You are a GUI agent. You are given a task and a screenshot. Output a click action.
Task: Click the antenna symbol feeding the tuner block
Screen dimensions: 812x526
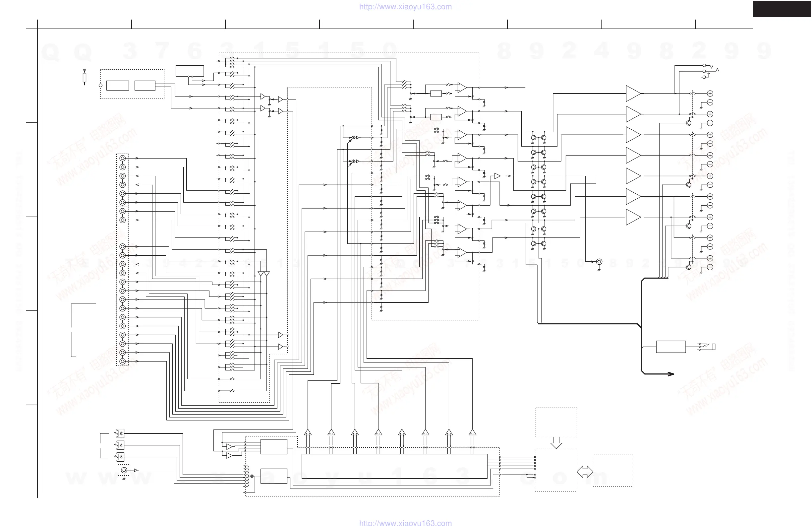[85, 76]
